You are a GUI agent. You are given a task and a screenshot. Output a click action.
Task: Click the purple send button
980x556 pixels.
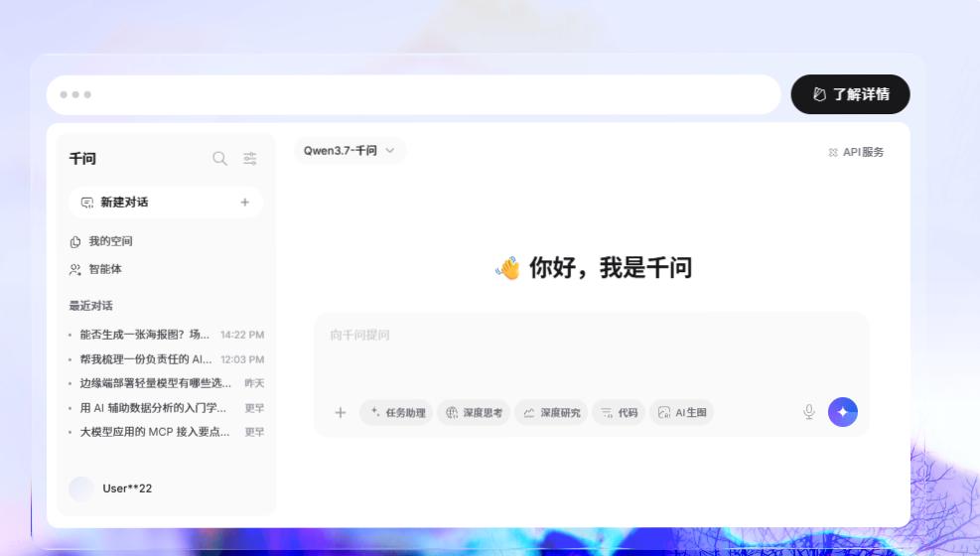(843, 412)
